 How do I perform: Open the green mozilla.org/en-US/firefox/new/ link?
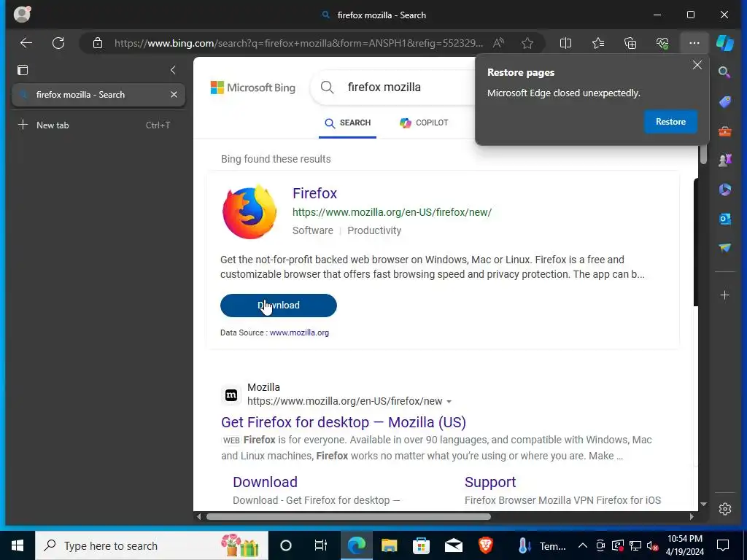(392, 212)
